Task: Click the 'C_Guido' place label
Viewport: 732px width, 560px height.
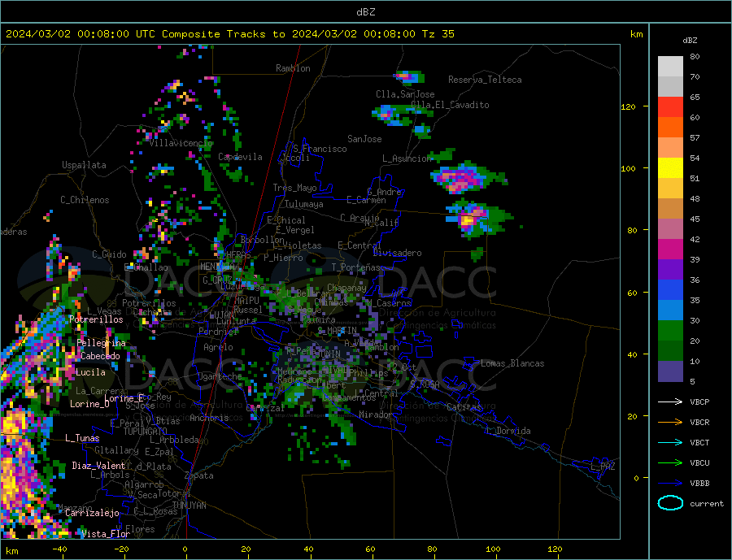Action: pyautogui.click(x=109, y=254)
